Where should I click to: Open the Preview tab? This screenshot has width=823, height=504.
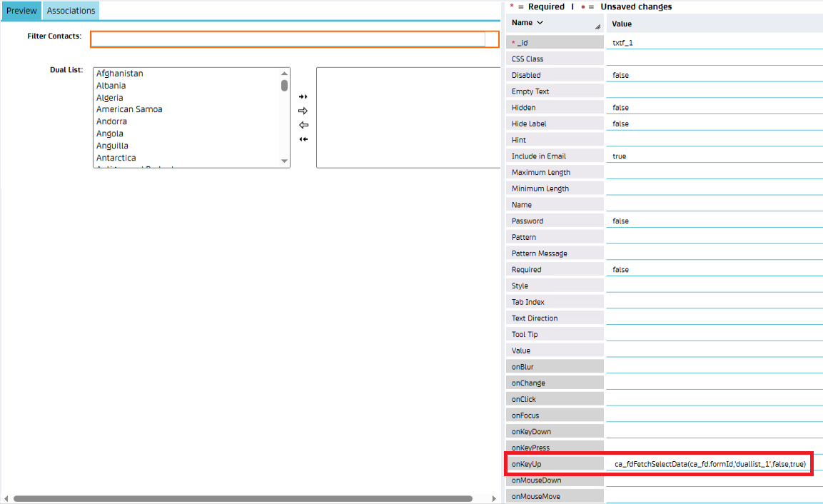coord(21,11)
